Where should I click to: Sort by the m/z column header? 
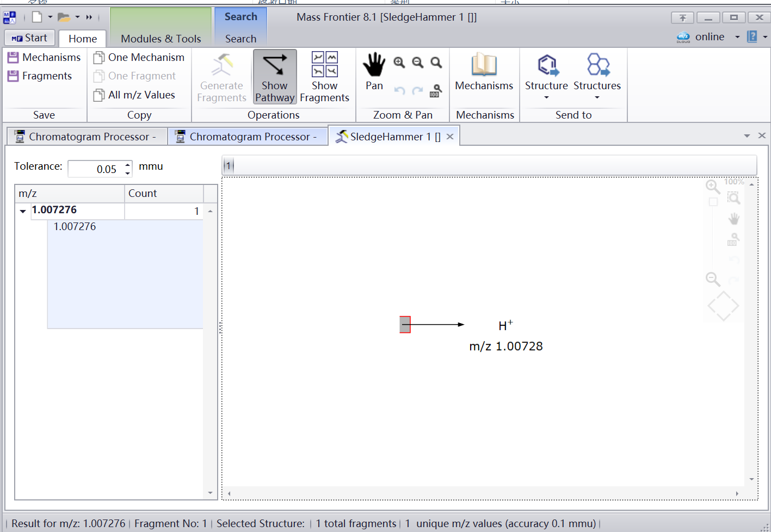coord(70,193)
